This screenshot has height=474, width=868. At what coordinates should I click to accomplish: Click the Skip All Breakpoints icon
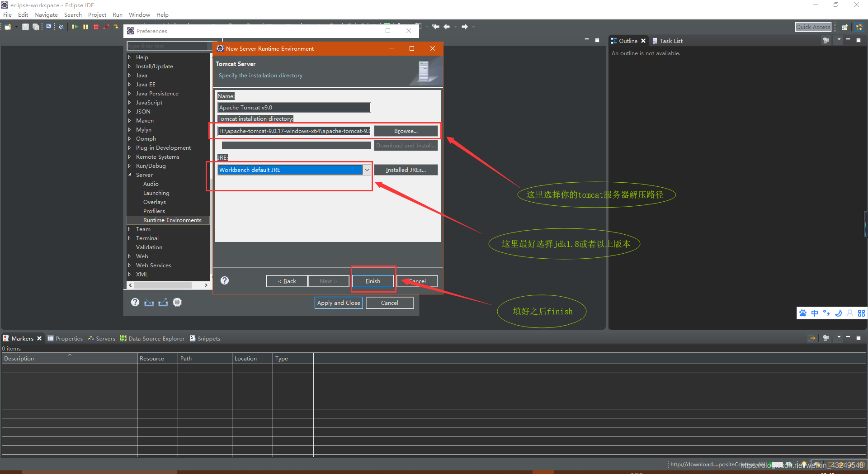[61, 27]
